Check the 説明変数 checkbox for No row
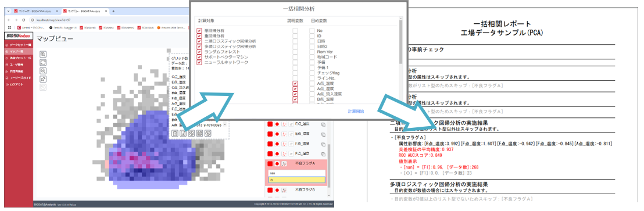This screenshot has height=211, width=644. coord(295,31)
